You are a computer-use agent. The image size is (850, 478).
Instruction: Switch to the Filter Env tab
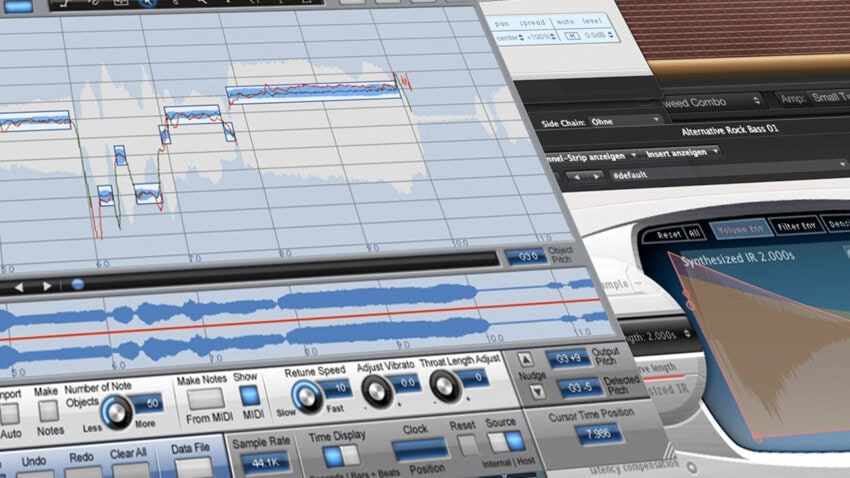(x=796, y=224)
